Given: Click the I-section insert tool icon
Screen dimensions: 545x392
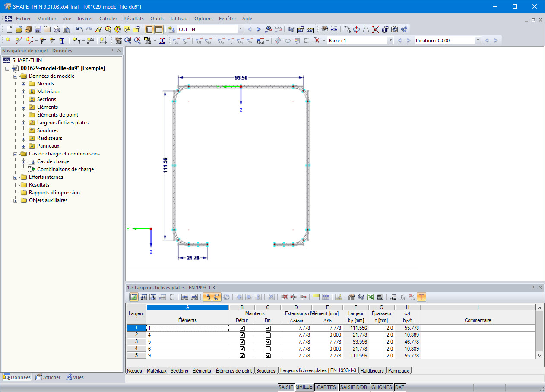Looking at the screenshot, I should [62, 41].
